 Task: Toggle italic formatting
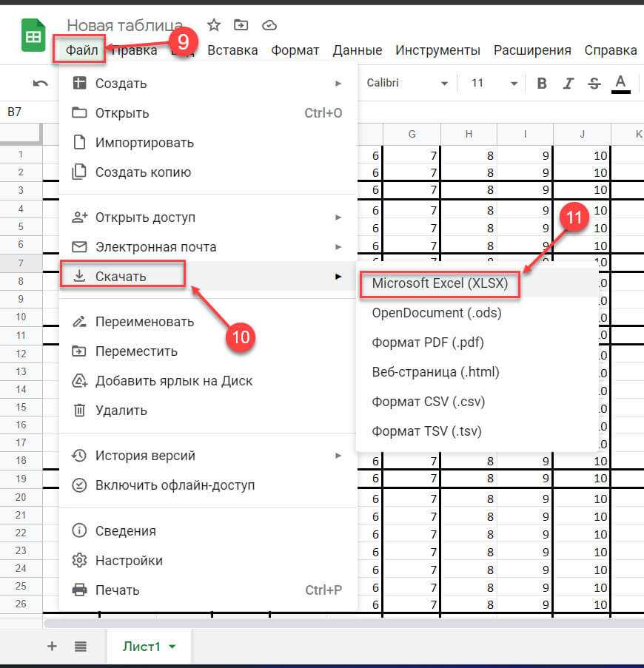[568, 83]
